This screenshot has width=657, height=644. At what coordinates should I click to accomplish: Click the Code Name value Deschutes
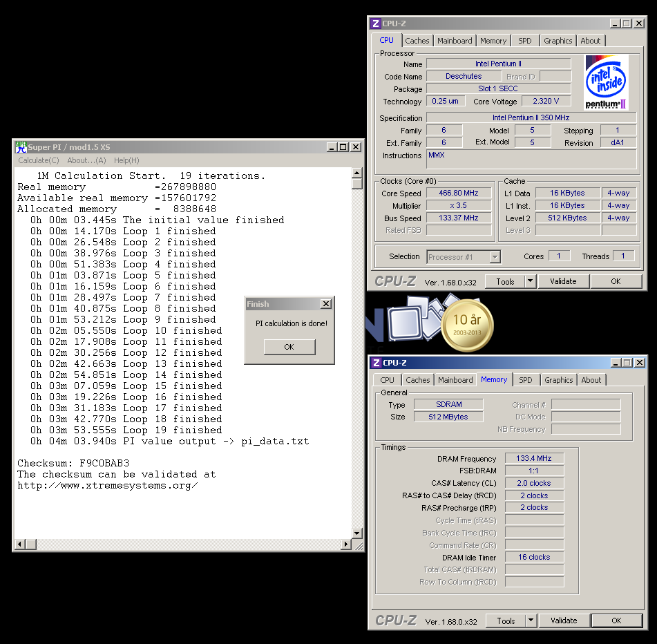click(x=464, y=76)
